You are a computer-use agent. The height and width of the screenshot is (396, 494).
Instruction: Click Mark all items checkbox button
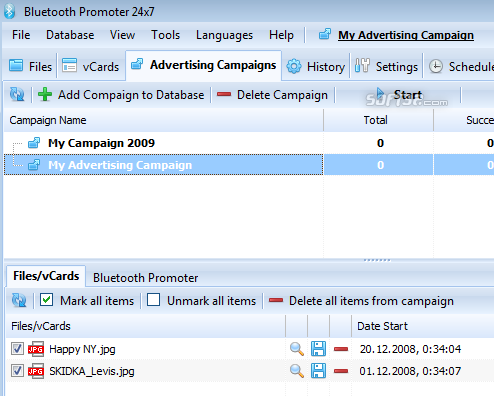pos(87,300)
